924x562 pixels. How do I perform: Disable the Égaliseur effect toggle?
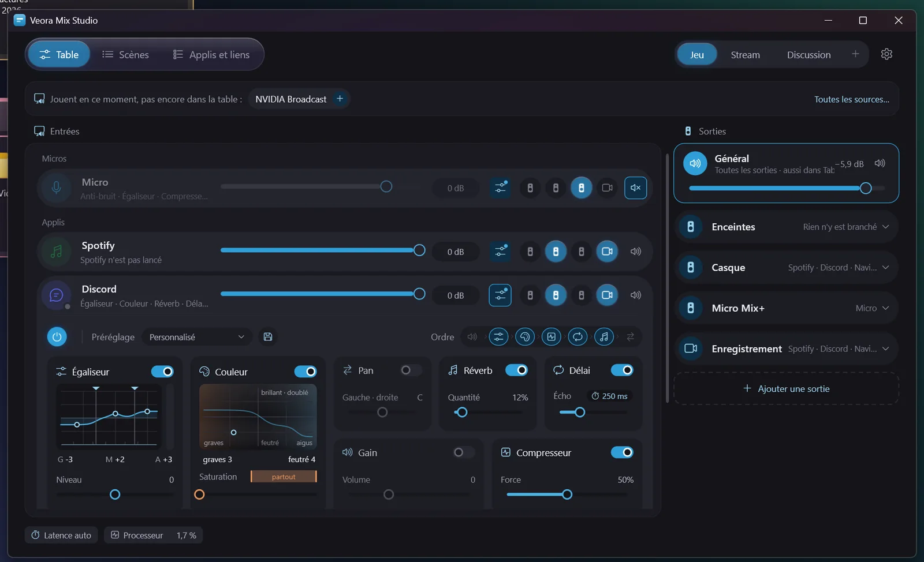coord(162,372)
